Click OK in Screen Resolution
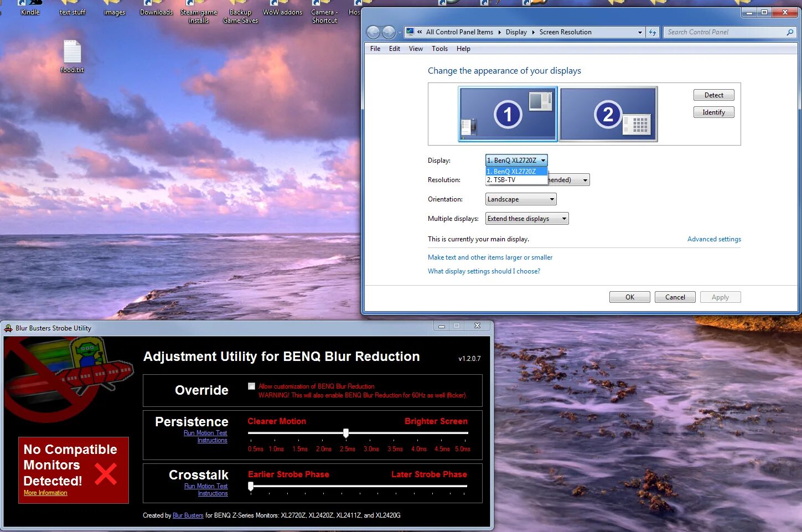This screenshot has width=802, height=532. coord(630,297)
